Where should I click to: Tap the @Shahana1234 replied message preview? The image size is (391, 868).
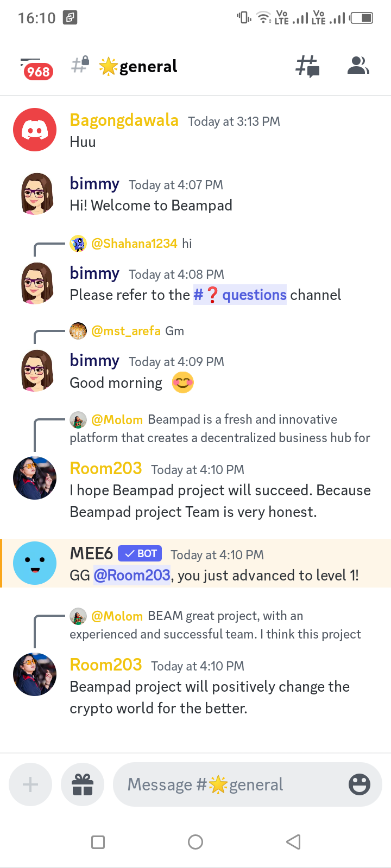131,244
